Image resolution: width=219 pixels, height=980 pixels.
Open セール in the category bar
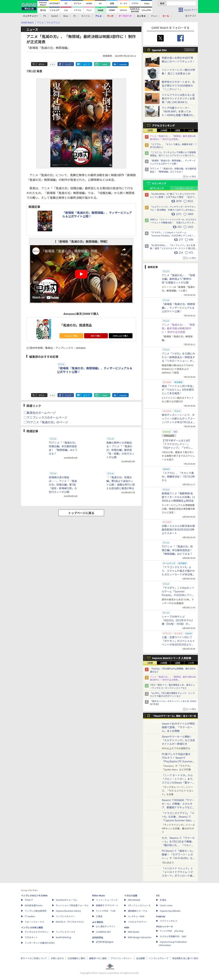(x=165, y=16)
